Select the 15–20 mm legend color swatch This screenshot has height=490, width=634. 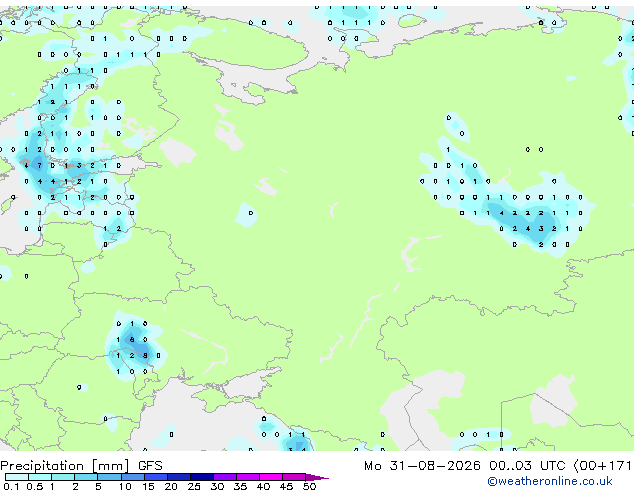click(156, 477)
